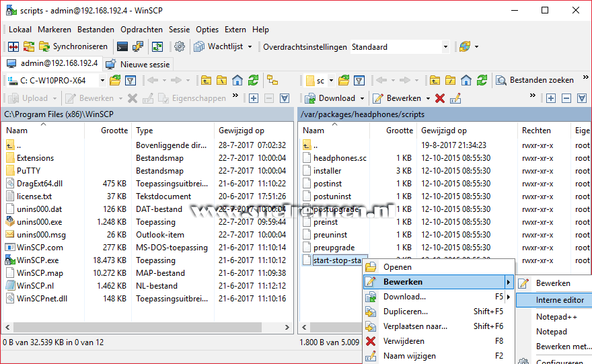592x364 pixels.
Task: Select the postupgrade remote file
Action: (336, 209)
